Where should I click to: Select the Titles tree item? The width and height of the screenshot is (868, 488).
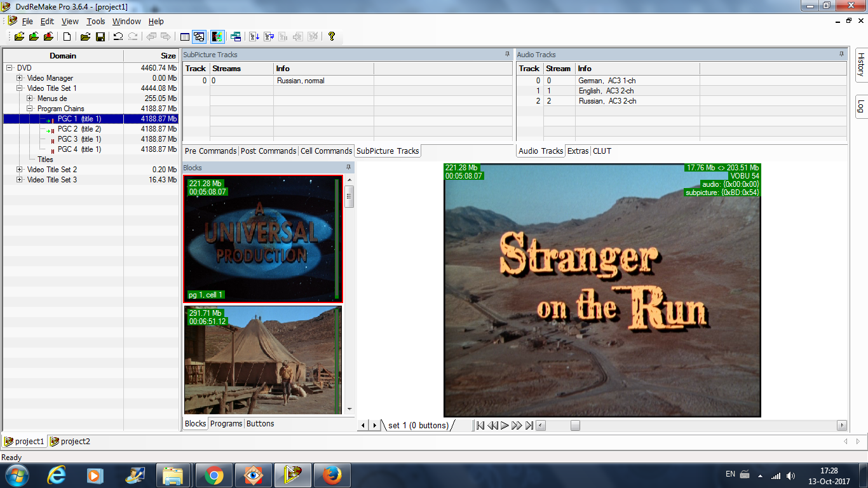[x=45, y=159]
